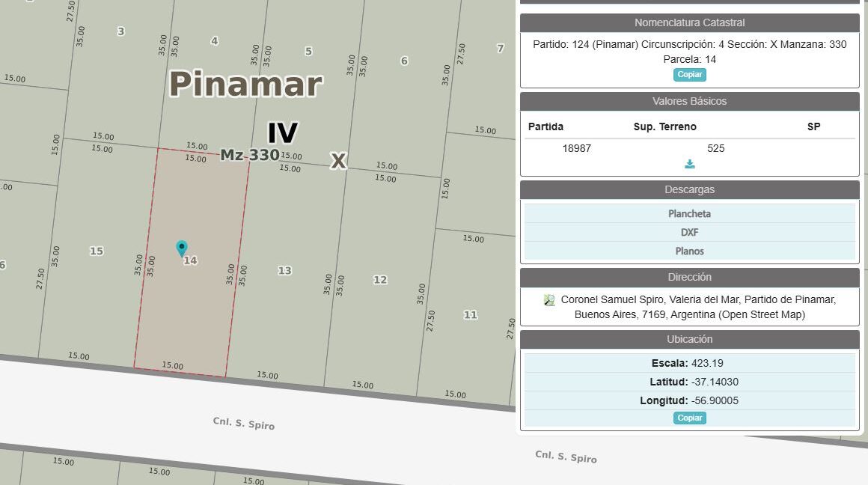The image size is (868, 485).
Task: Click the Partida column header
Action: tap(545, 126)
